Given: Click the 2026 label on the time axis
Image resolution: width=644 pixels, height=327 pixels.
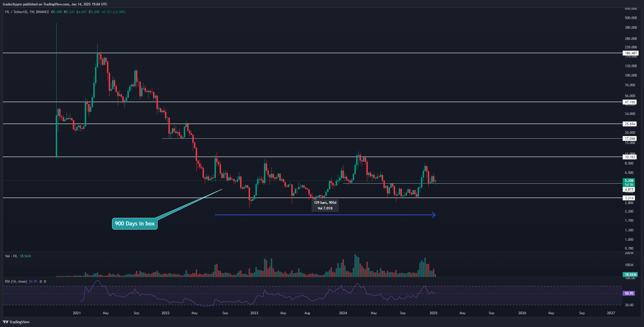Looking at the screenshot, I should [522, 313].
